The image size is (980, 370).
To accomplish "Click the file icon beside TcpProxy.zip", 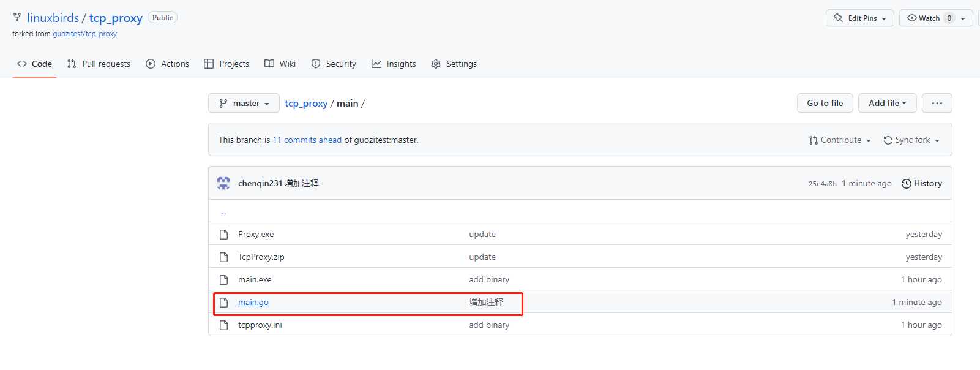I will click(224, 257).
